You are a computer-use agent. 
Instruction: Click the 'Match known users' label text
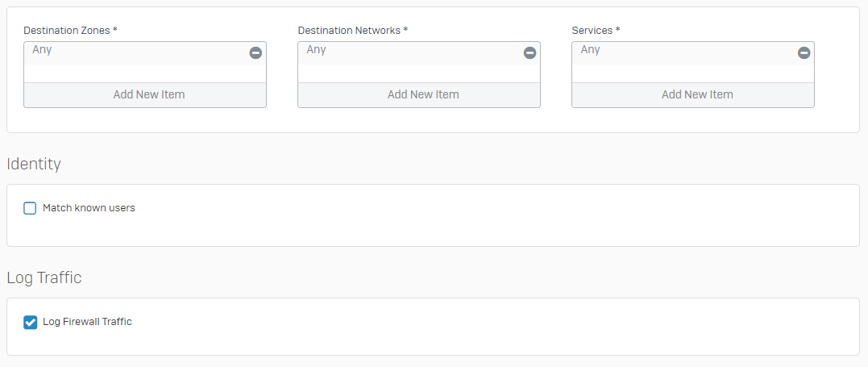(89, 208)
